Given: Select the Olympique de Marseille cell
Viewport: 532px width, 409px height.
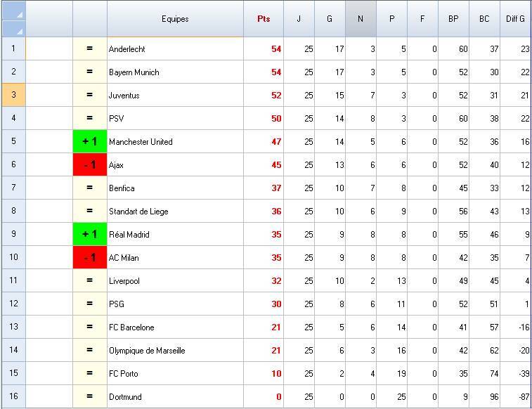Looking at the screenshot, I should pos(175,351).
